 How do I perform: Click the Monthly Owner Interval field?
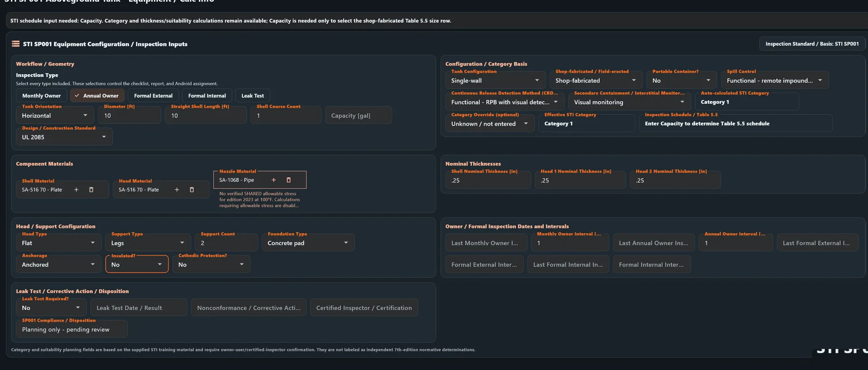[570, 243]
